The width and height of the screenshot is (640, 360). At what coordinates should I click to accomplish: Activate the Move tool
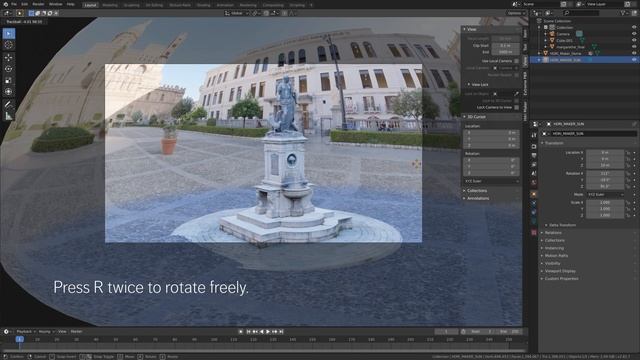point(9,58)
